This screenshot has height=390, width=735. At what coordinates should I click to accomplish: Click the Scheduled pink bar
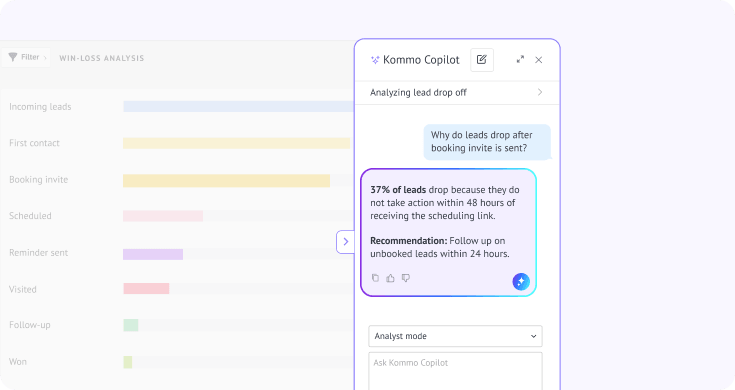(x=163, y=216)
